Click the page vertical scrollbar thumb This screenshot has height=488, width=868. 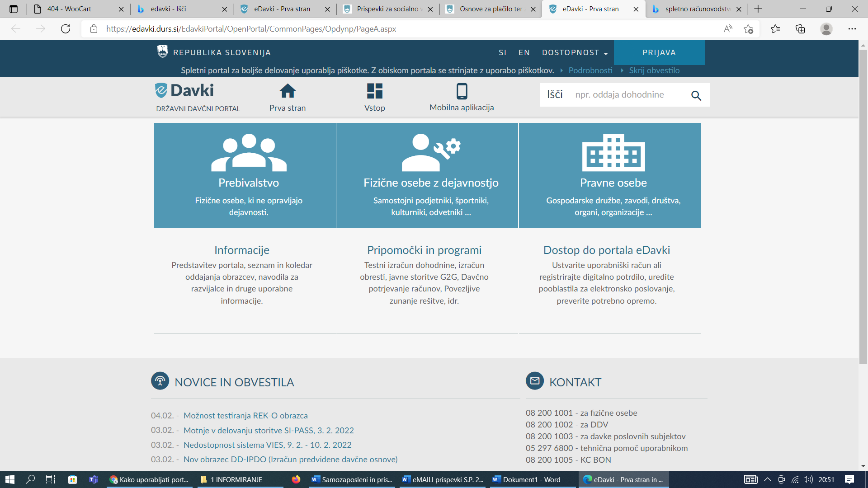point(863,206)
